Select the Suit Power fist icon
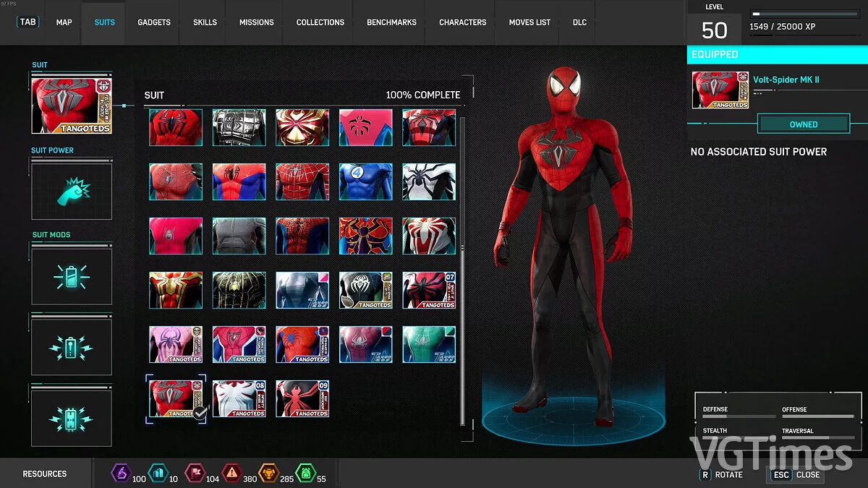The image size is (868, 488). 71,190
